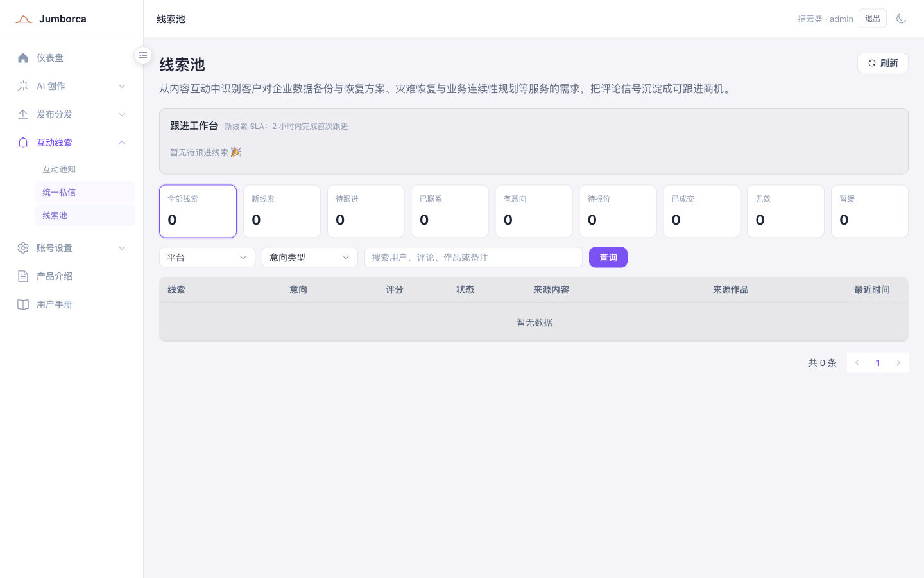Collapse the 互动线索 menu chevron
924x578 pixels.
122,143
